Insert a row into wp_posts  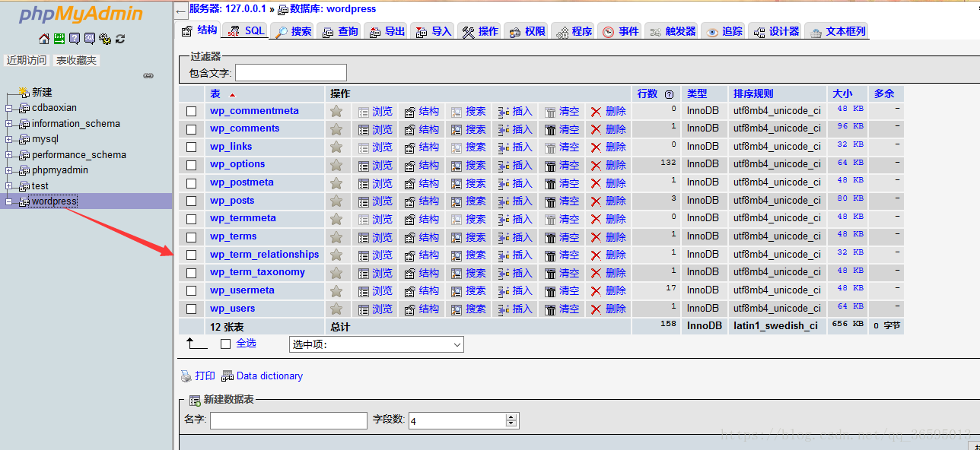(515, 201)
